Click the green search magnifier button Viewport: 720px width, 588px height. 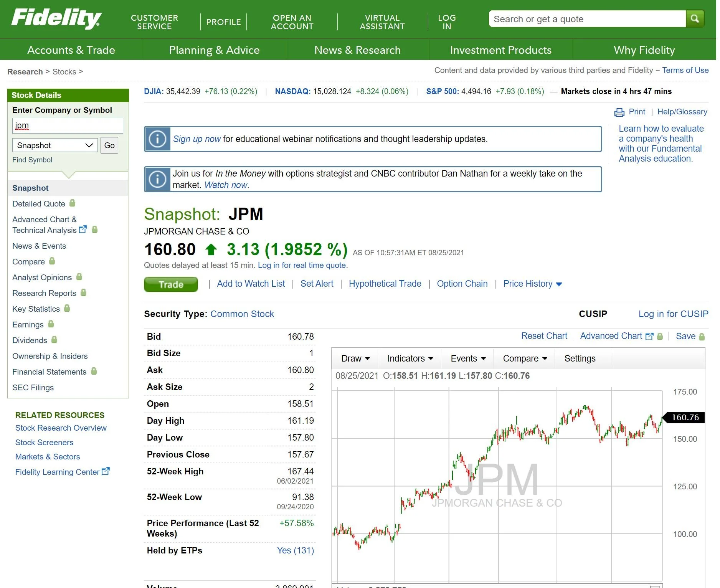(695, 18)
